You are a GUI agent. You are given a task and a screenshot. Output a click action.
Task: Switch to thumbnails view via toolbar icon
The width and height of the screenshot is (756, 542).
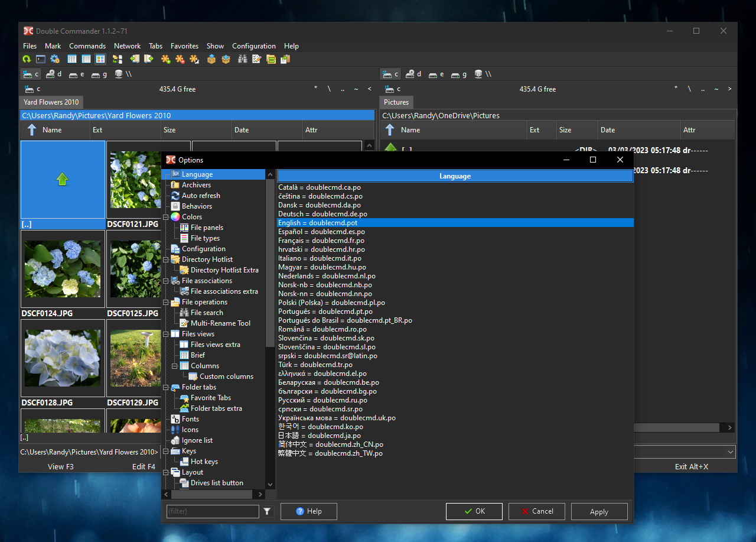(x=100, y=59)
